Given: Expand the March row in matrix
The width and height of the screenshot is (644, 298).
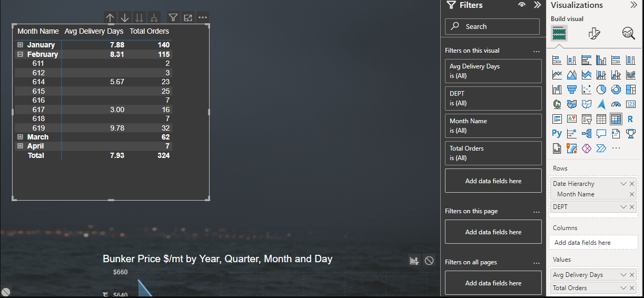Looking at the screenshot, I should pyautogui.click(x=20, y=137).
